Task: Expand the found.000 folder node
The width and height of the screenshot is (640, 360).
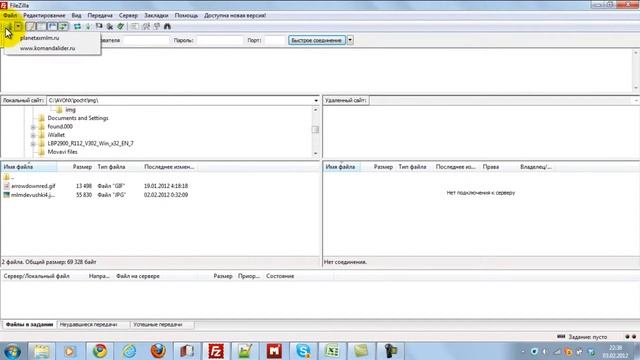Action: pyautogui.click(x=33, y=127)
